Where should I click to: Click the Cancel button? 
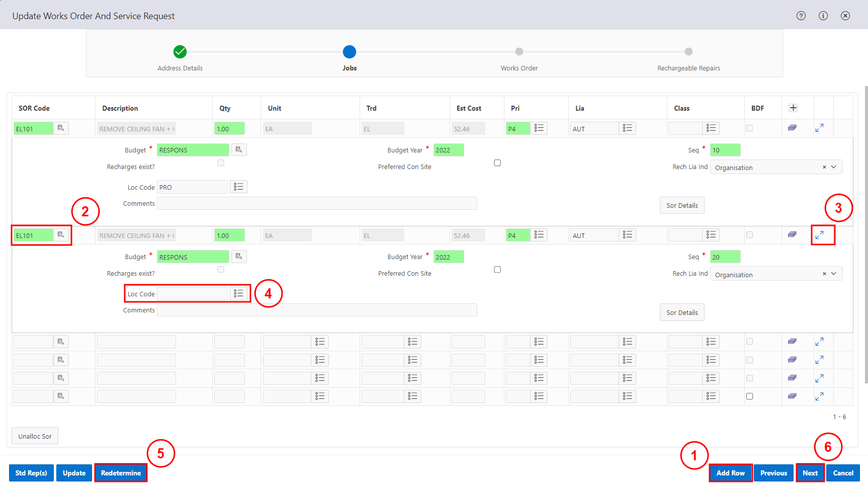(x=843, y=473)
